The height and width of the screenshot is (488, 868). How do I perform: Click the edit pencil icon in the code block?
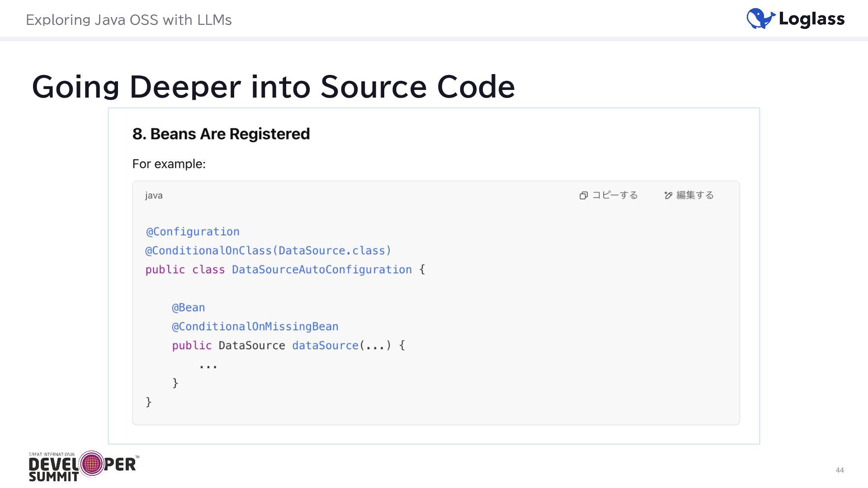tap(668, 195)
